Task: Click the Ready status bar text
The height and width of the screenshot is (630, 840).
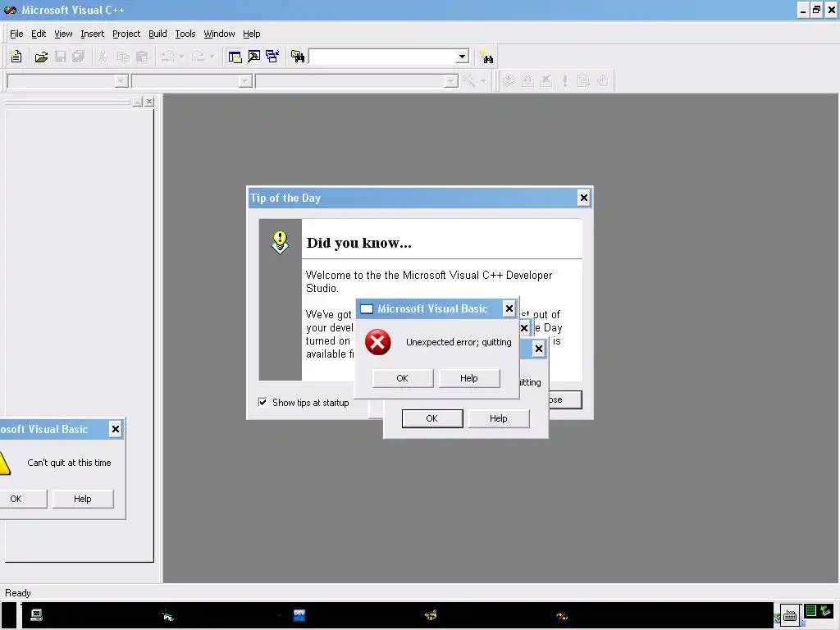Action: (x=18, y=593)
